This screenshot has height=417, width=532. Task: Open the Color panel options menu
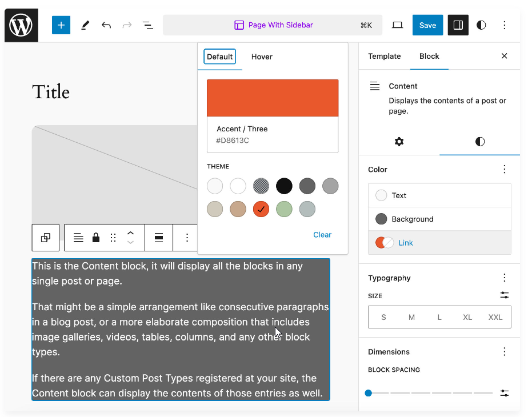tap(505, 169)
